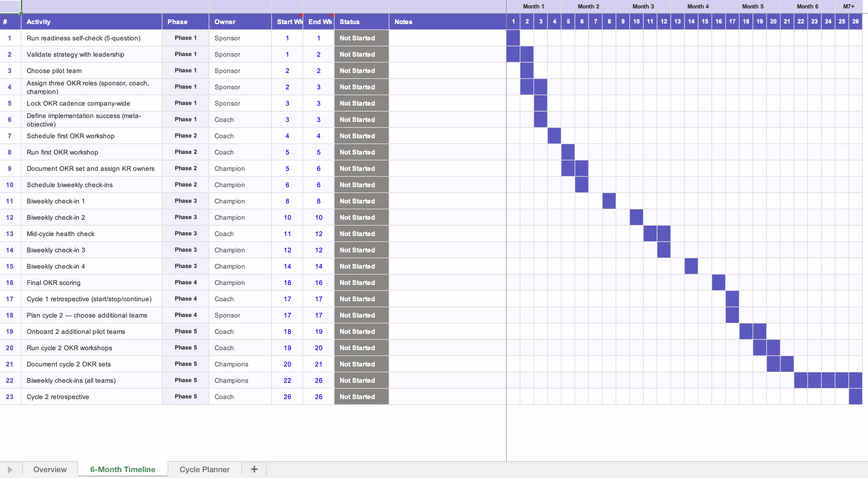The image size is (868, 478).
Task: Select End Wk value 21 for Document cycle 2
Action: click(x=319, y=364)
